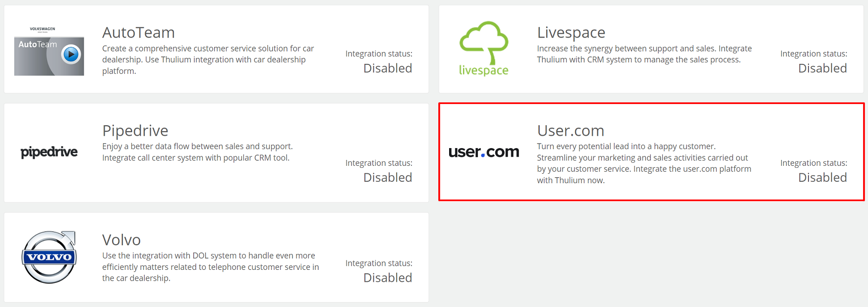Open the User.com integration title
868x307 pixels.
[571, 130]
